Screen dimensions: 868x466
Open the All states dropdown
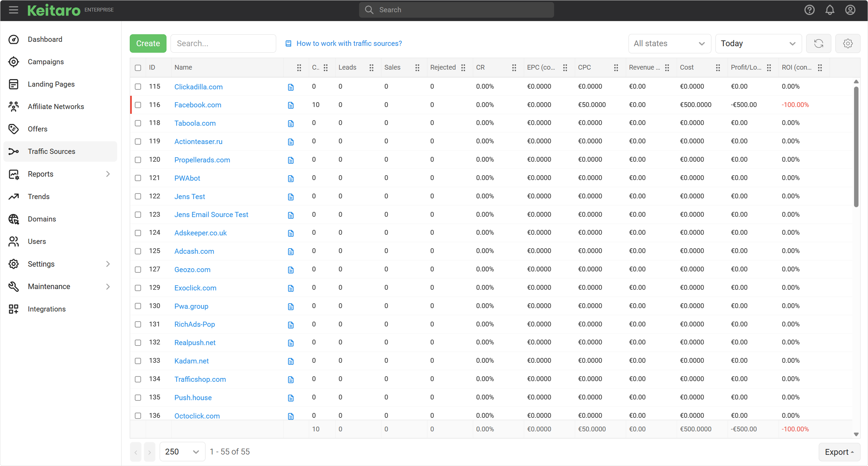[x=669, y=43]
